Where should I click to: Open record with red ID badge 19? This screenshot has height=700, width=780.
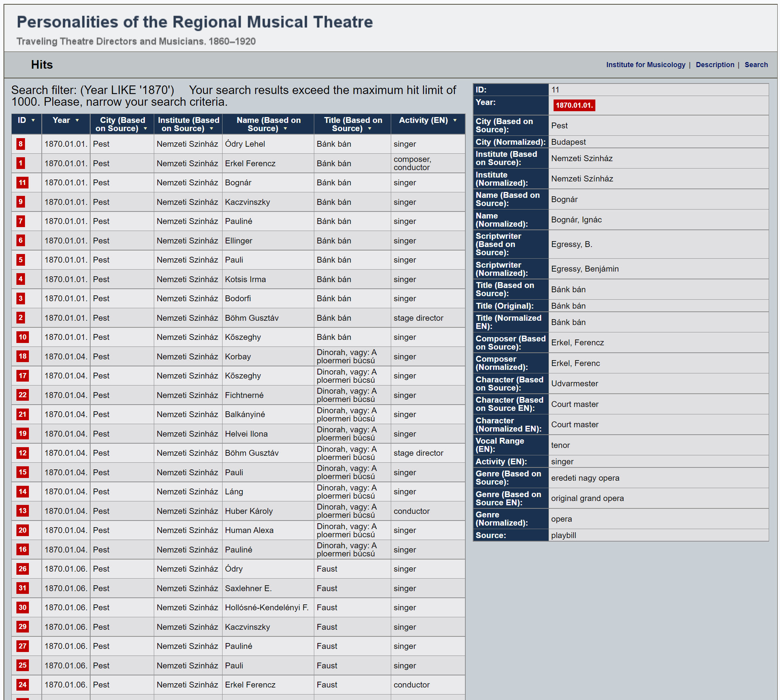click(x=22, y=434)
